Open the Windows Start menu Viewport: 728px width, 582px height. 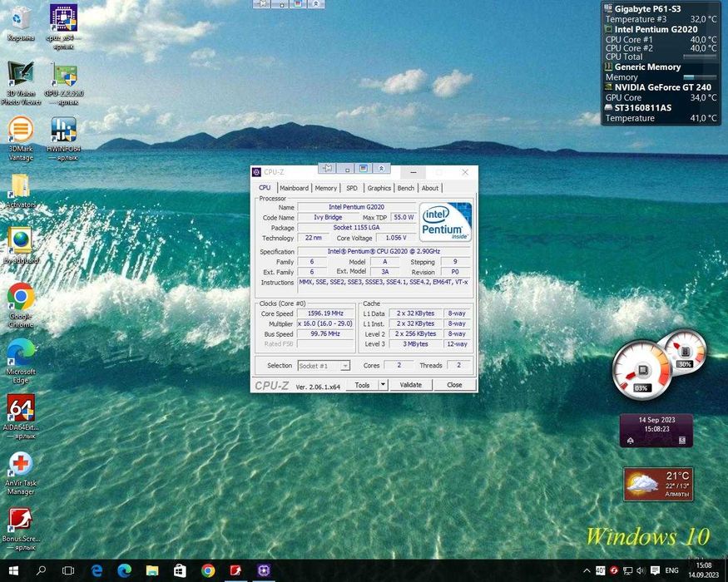coord(13,570)
